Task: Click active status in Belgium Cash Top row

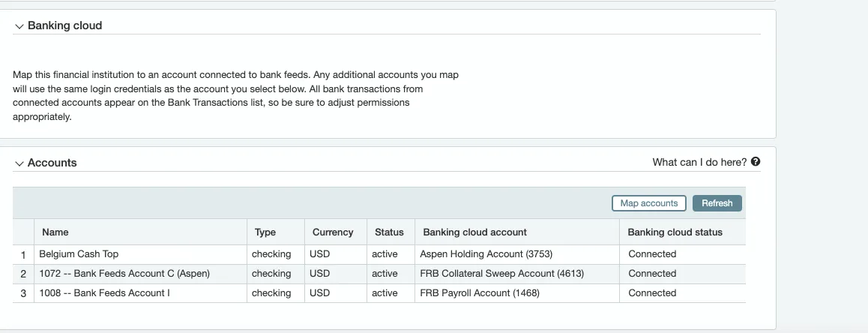Action: point(385,253)
